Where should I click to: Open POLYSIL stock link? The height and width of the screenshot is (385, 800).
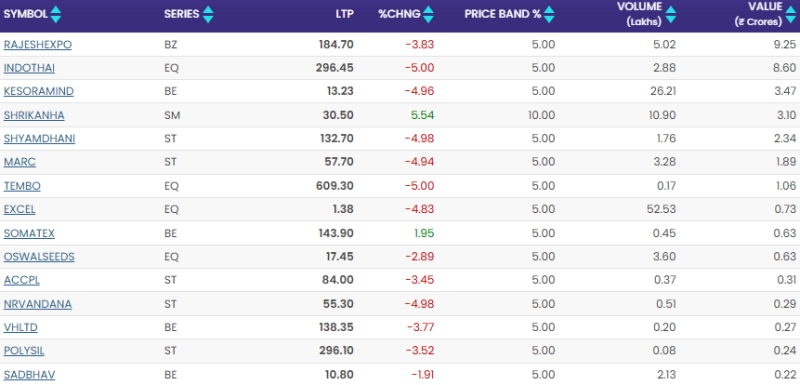(24, 351)
